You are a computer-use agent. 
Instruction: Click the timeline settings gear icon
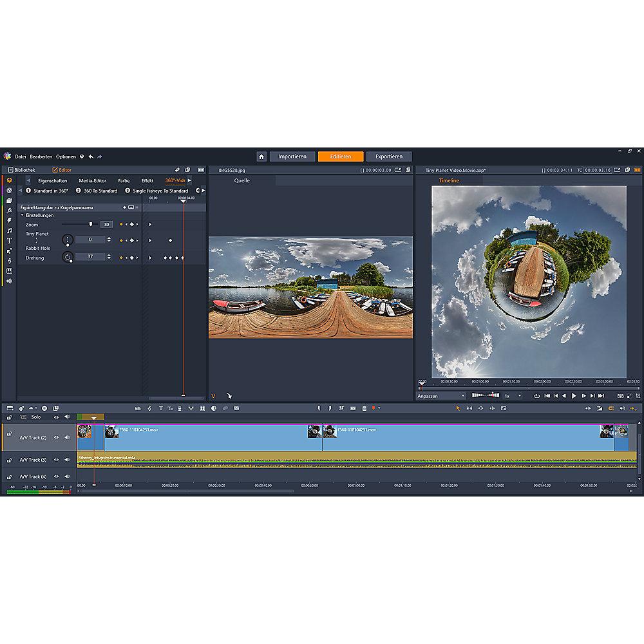coord(21,408)
